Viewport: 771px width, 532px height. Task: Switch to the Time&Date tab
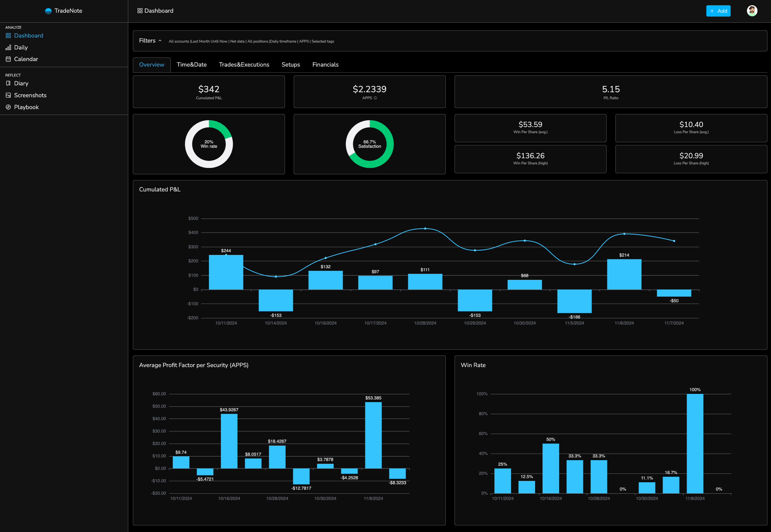[x=192, y=65]
